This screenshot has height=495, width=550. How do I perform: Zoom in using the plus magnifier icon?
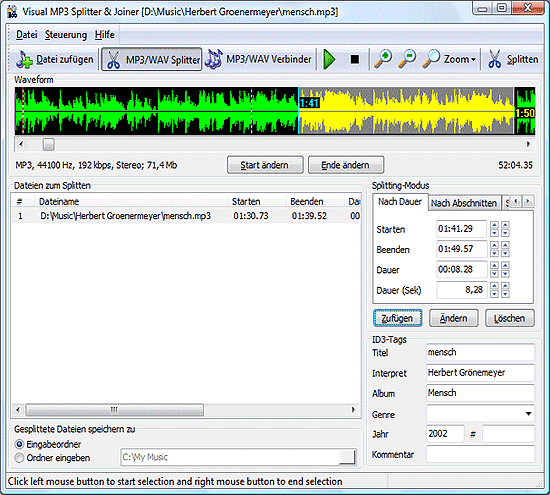click(383, 59)
